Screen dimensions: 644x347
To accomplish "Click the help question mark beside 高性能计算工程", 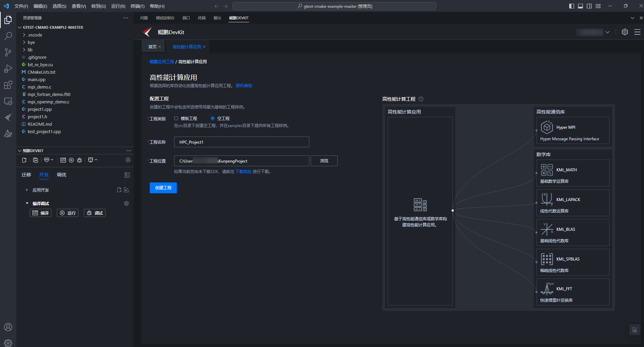I will pos(421,99).
